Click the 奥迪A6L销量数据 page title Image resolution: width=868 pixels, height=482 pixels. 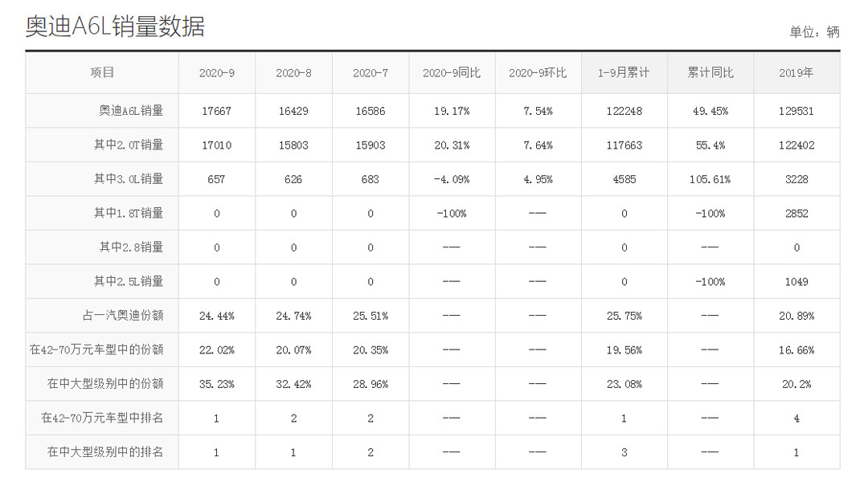[115, 27]
